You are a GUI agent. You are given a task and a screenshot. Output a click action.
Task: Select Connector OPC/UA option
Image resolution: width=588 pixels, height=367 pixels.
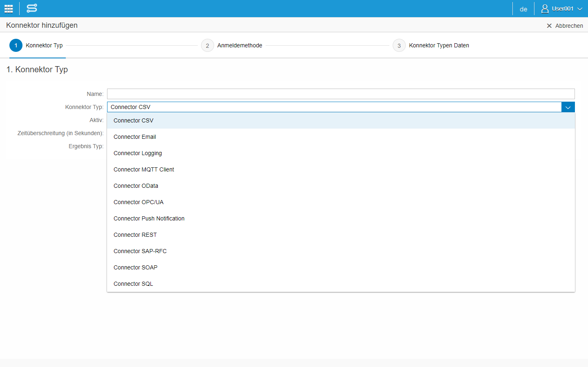pyautogui.click(x=341, y=202)
